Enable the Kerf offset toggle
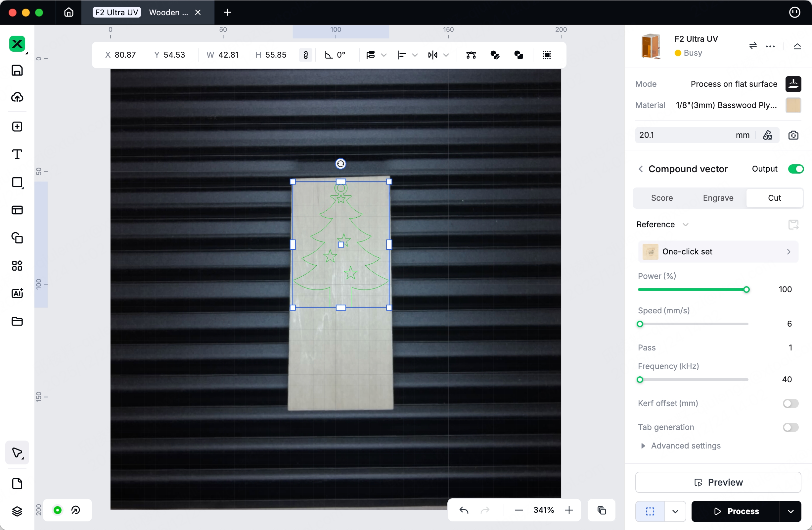The image size is (812, 530). 790,403
